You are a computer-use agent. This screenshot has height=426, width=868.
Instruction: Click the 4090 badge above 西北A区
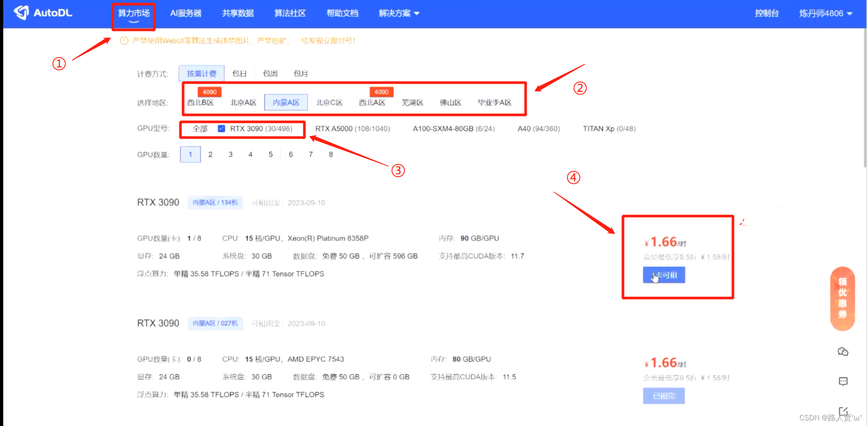coord(381,92)
